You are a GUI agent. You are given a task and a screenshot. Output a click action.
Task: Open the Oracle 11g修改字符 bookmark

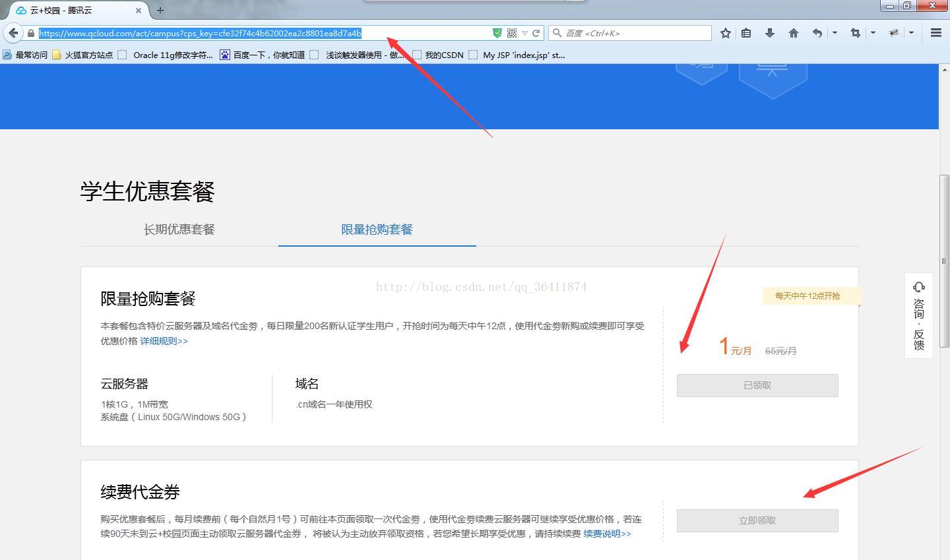[x=166, y=55]
